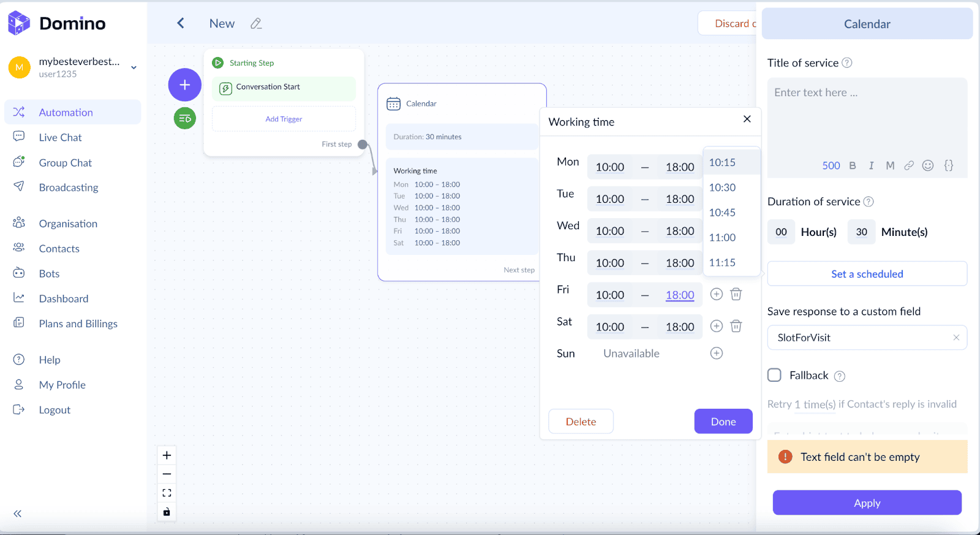Close the Working time popup

[x=747, y=119]
